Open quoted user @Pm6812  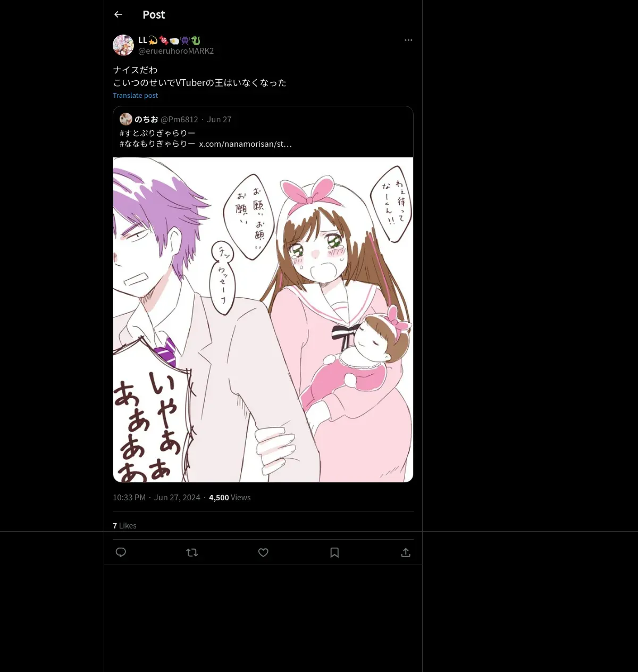[x=179, y=119]
